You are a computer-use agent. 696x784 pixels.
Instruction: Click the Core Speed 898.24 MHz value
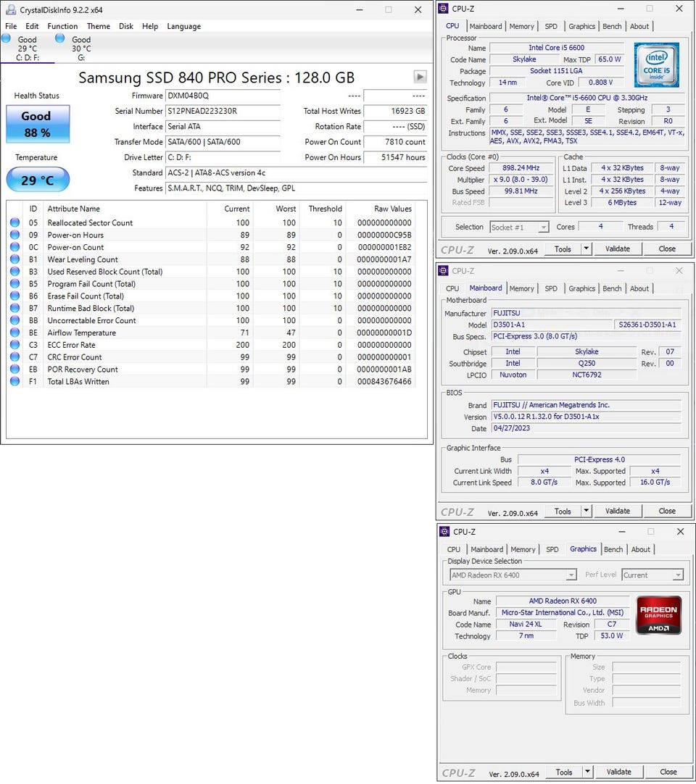[x=521, y=169]
